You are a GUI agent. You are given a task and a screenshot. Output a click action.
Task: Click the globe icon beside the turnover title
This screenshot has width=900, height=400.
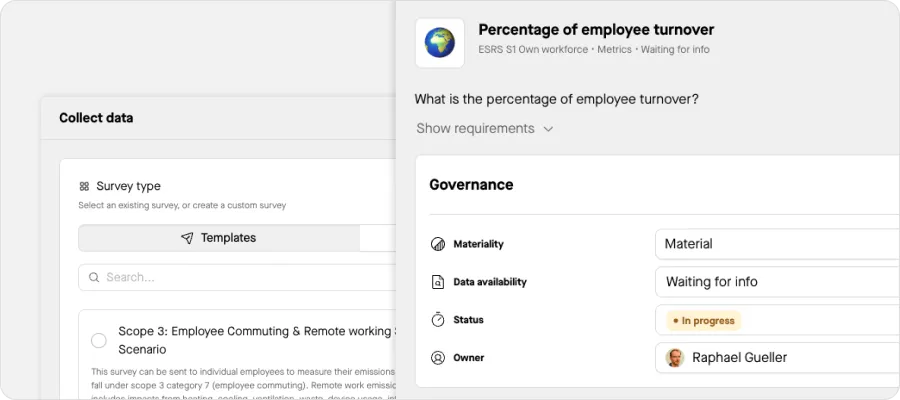click(440, 43)
